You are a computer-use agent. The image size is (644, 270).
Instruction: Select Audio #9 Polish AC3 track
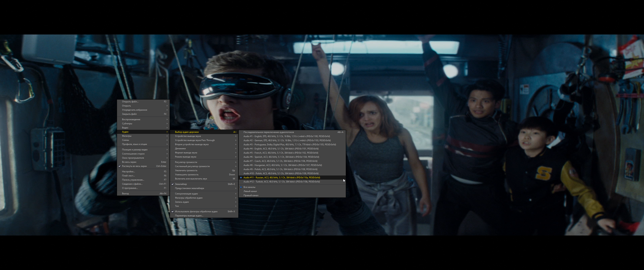(x=292, y=169)
